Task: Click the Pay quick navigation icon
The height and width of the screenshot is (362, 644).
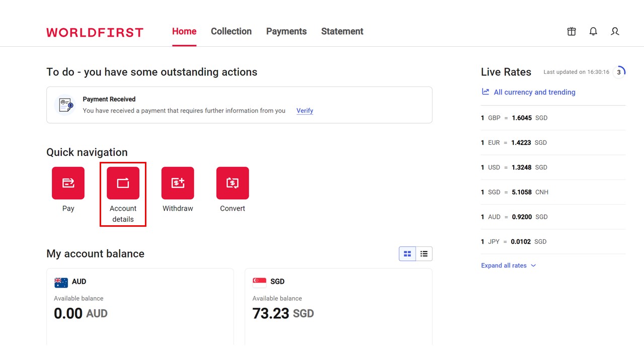Action: [x=68, y=183]
